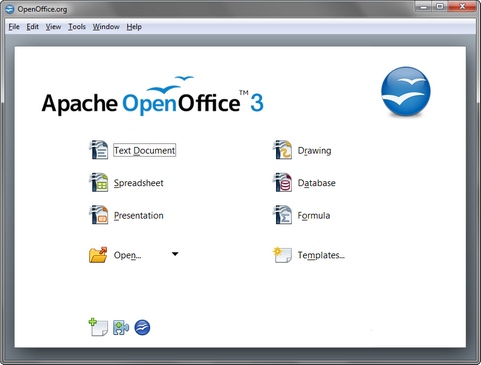Open the Window menu

click(x=106, y=27)
